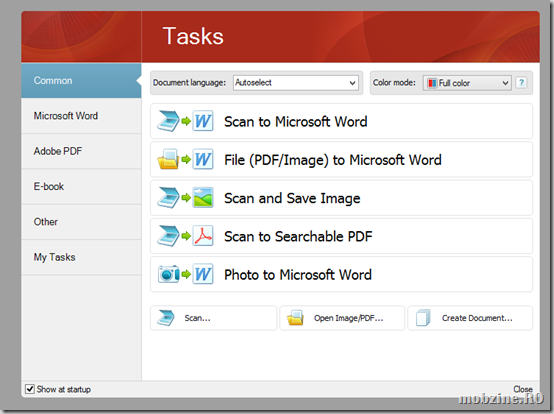
Task: Click blank page icon on Create Document... button
Action: [423, 318]
